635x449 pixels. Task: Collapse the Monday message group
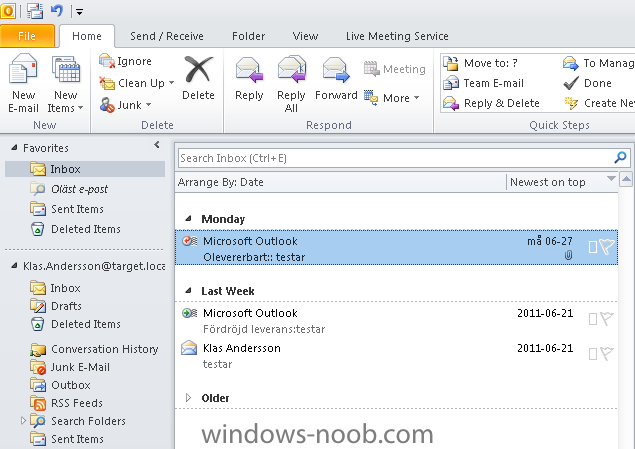pos(188,219)
